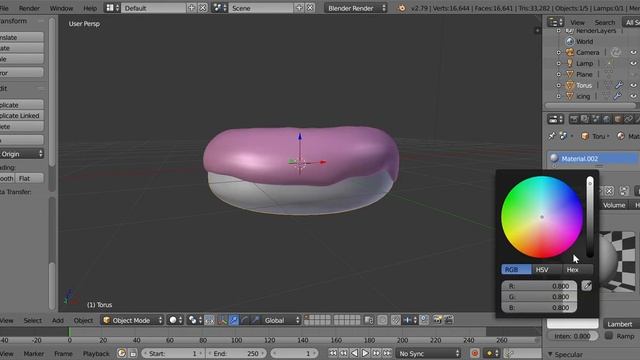Open the Constraints properties tab icon
This screenshot has width=640, height=360.
pyautogui.click(x=629, y=119)
